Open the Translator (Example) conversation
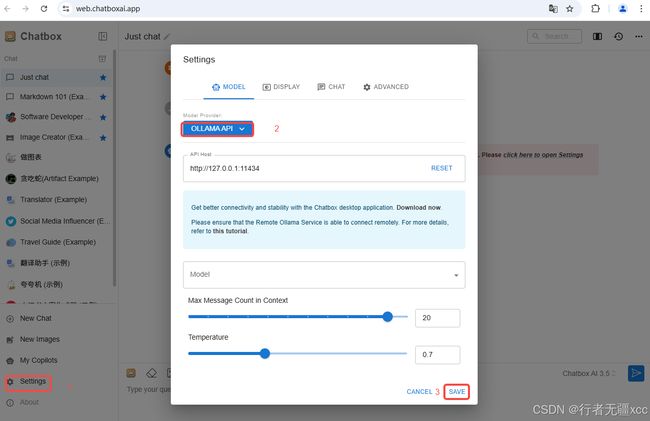Viewport: 650px width, 421px height. [x=56, y=200]
